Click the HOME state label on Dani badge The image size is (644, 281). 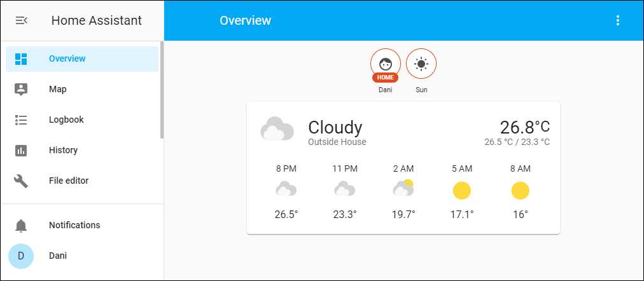(x=385, y=77)
